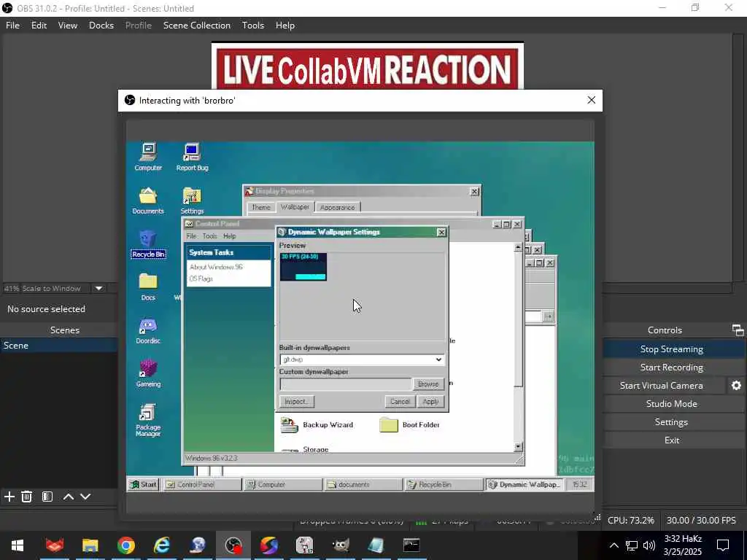
Task: Open Boot Folder in Control Panel
Action: tap(410, 425)
